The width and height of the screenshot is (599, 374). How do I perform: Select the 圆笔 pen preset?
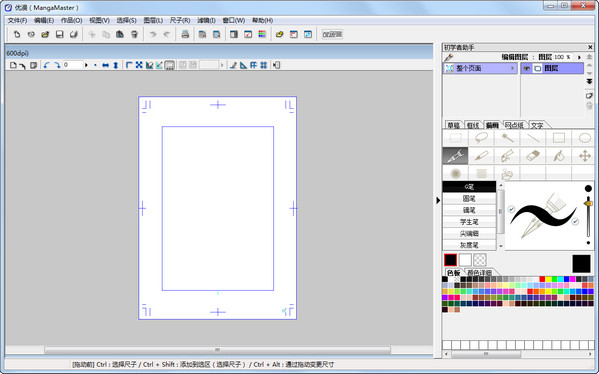469,199
